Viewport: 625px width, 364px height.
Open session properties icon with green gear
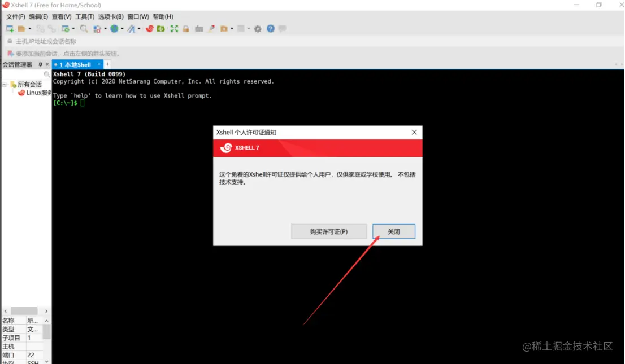(x=65, y=29)
